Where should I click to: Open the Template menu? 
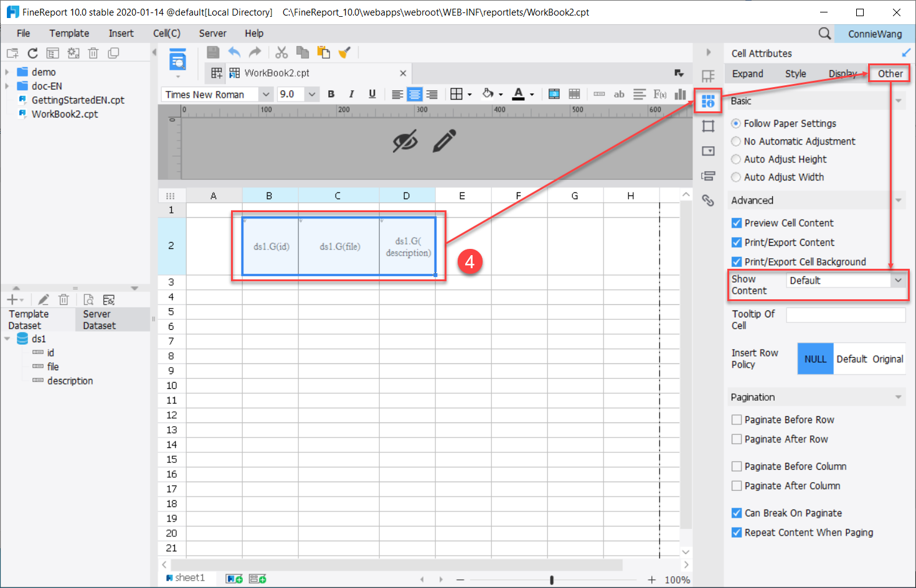point(69,34)
